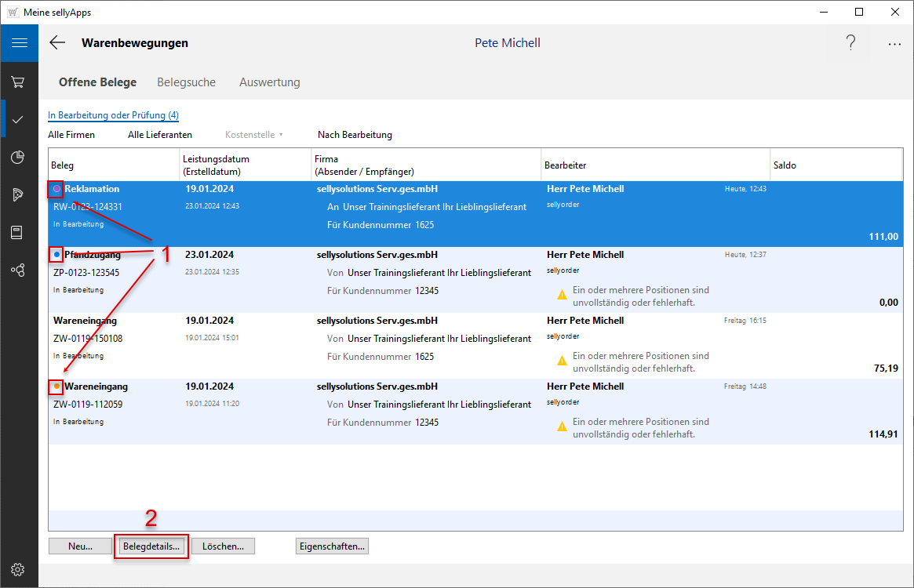Viewport: 914px width, 588px height.
Task: Click the blue status dot beside Pfandzugang
Action: pos(56,255)
